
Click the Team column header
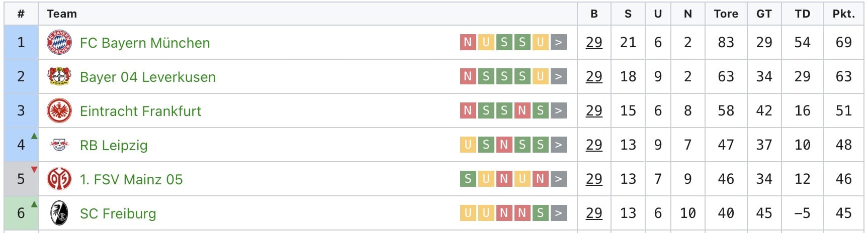click(62, 14)
